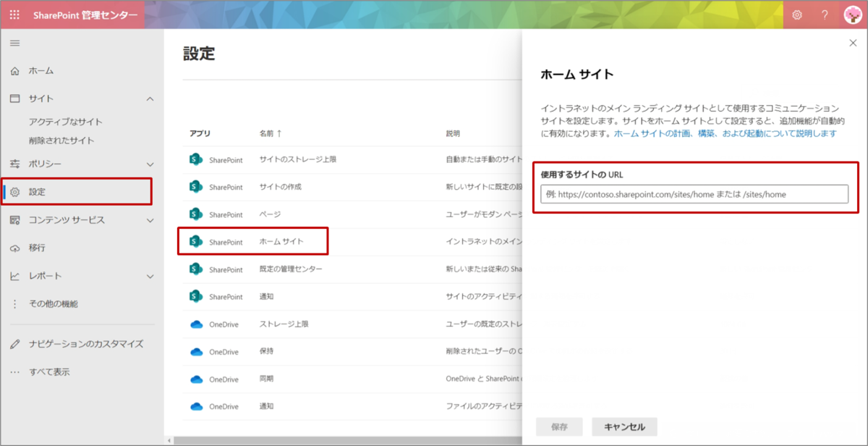The height and width of the screenshot is (446, 868).
Task: Click OneDrive icon in 同期 row
Action: pos(196,379)
